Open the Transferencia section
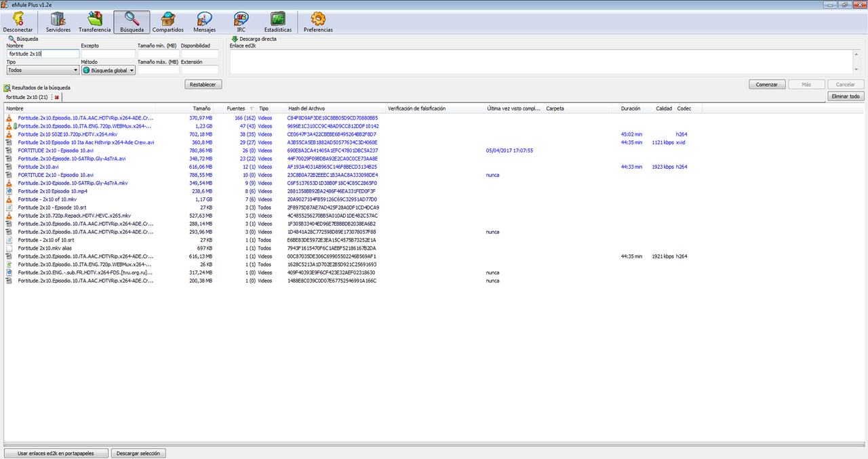This screenshot has width=868, height=459. (94, 22)
